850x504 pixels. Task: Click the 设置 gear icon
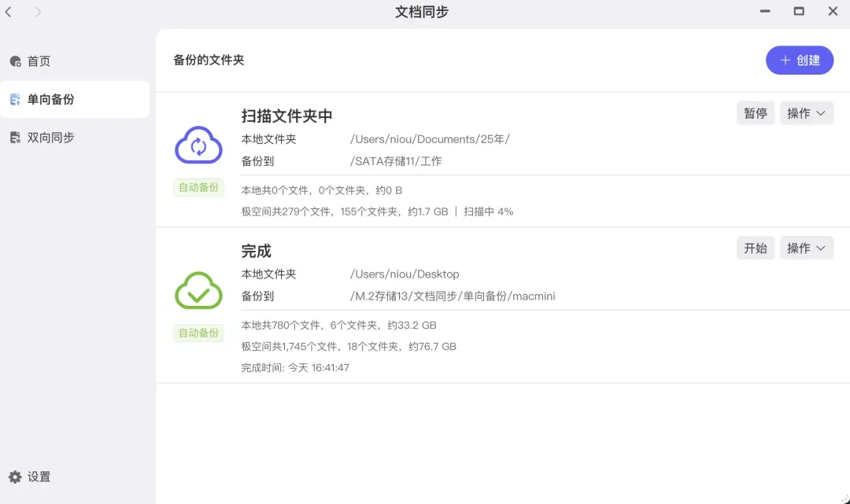15,477
